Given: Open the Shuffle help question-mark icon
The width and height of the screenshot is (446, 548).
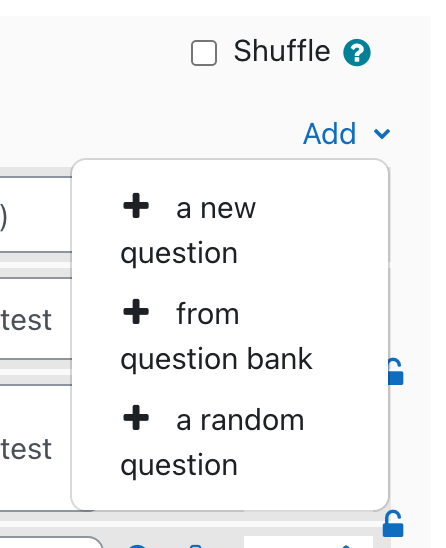Looking at the screenshot, I should (357, 53).
